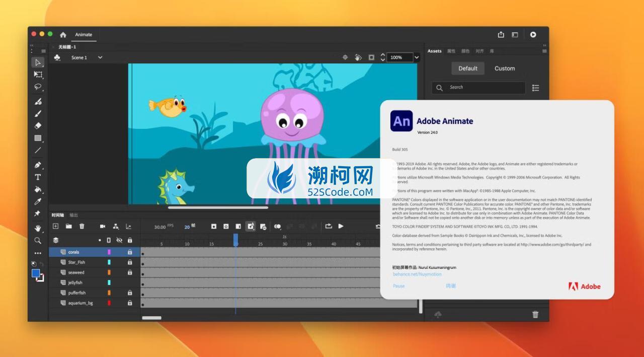Select the Custom assets button
Screen dimensions: 644x357
(505, 68)
